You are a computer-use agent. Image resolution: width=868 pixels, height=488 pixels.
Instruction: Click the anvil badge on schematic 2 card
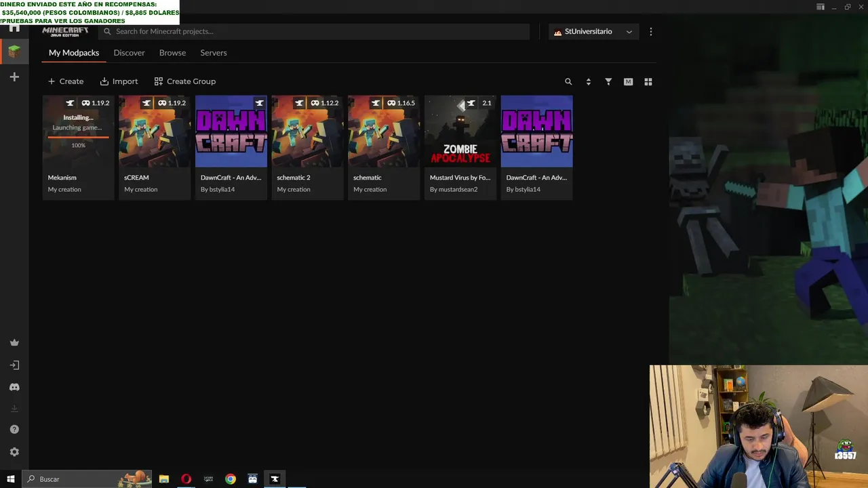point(299,103)
